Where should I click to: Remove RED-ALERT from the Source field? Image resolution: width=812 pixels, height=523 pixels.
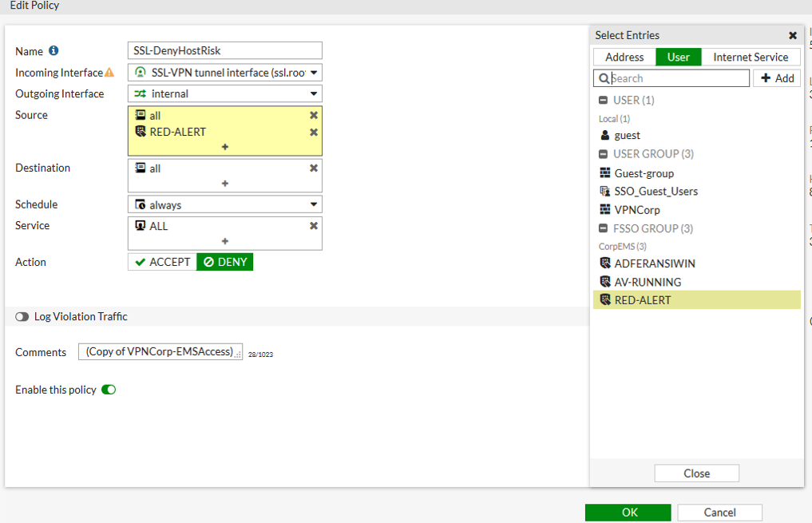[313, 133]
